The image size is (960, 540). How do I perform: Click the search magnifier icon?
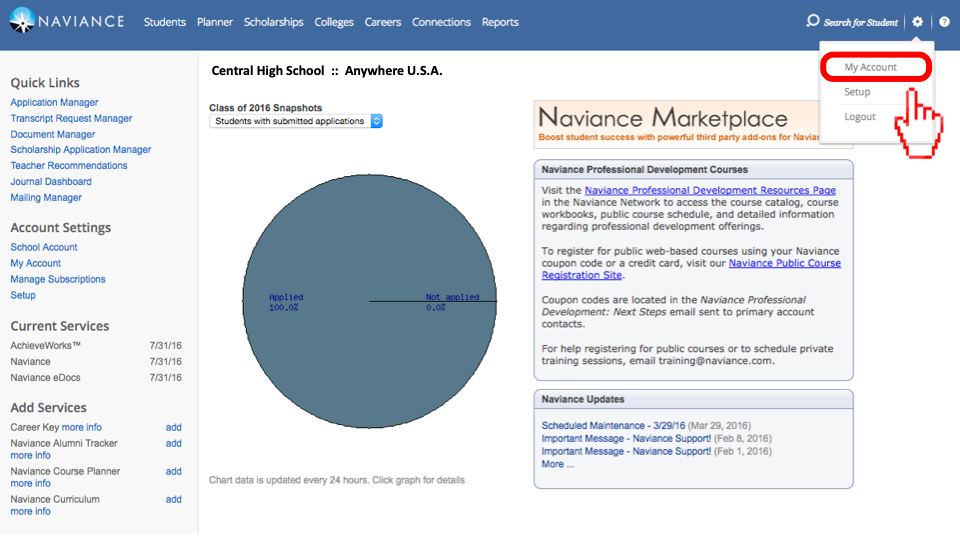tap(812, 21)
